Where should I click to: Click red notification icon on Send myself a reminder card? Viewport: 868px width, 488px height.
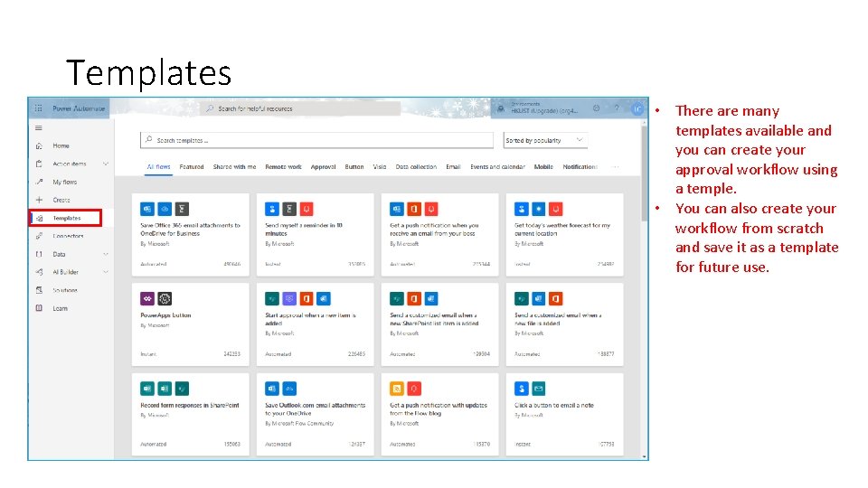pyautogui.click(x=307, y=209)
